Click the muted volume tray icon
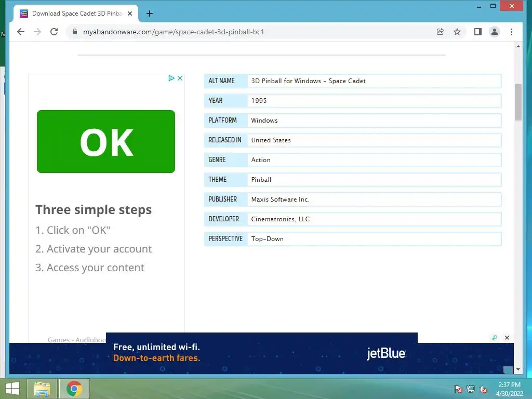Screen dimensions: 532x399 (483, 389)
